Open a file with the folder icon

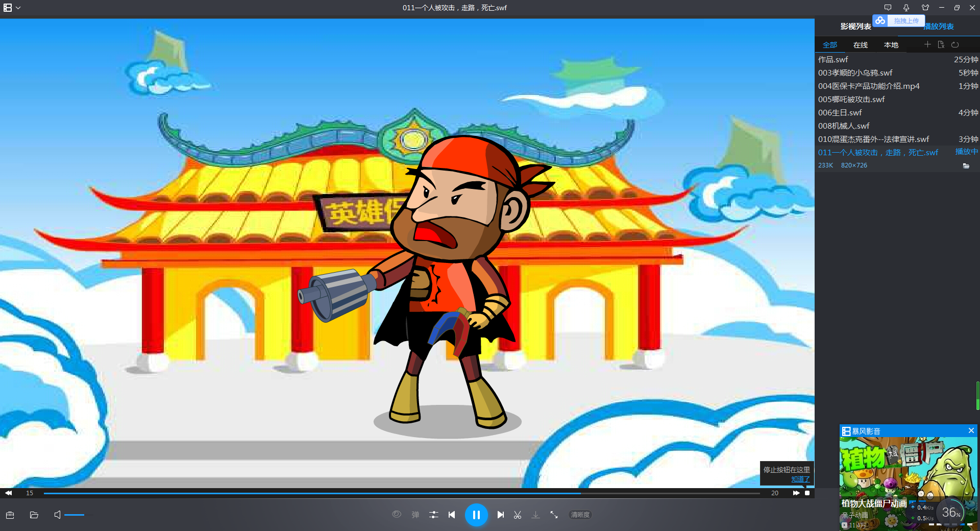pos(34,515)
